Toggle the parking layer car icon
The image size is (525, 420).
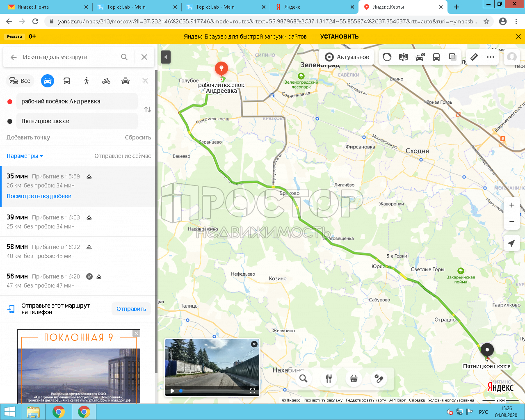(x=420, y=57)
